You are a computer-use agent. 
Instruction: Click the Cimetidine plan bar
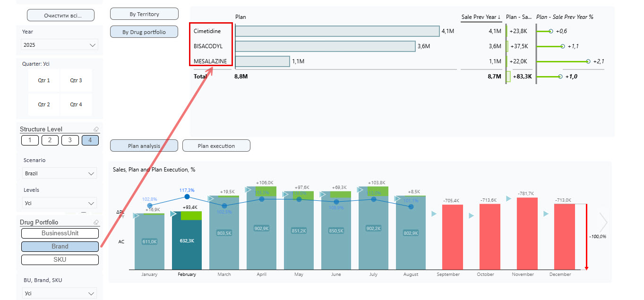click(338, 31)
